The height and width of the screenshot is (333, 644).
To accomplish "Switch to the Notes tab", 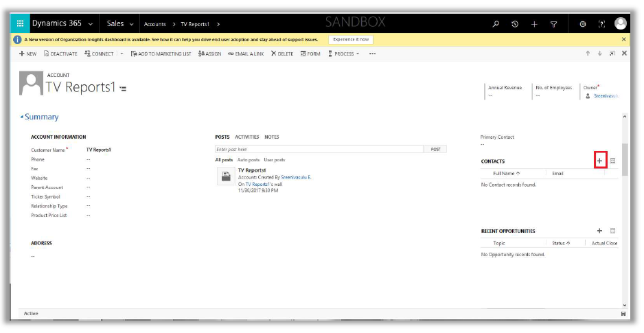I will (272, 137).
